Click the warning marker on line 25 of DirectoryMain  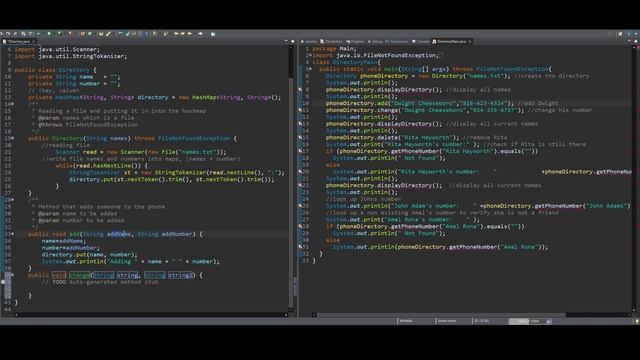[300, 206]
